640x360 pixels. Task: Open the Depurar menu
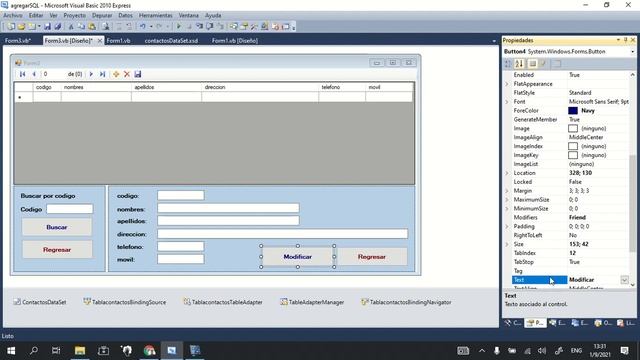click(102, 15)
